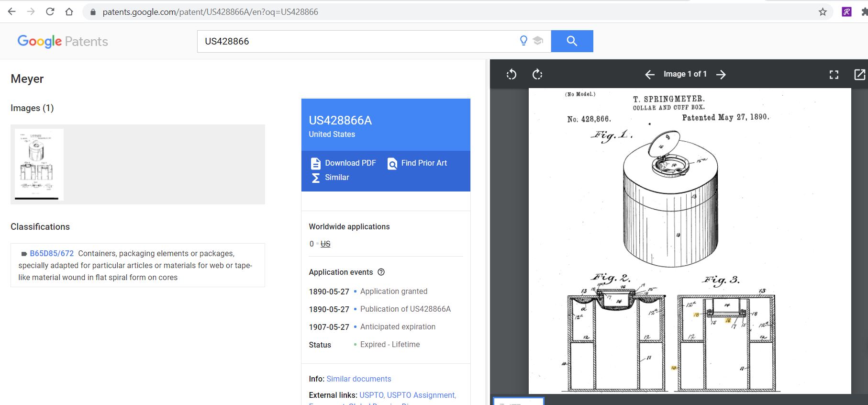Open the USPTO Assignment external link
This screenshot has width=868, height=405.
click(421, 395)
